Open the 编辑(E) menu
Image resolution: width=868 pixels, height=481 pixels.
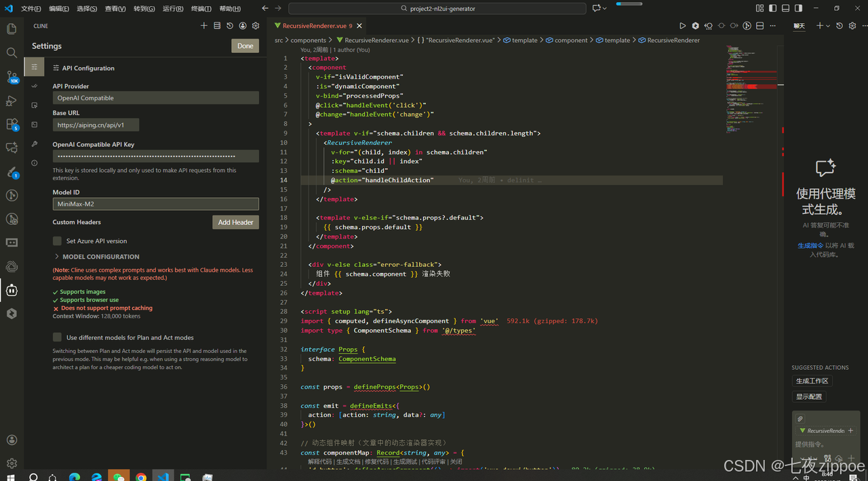coord(59,9)
